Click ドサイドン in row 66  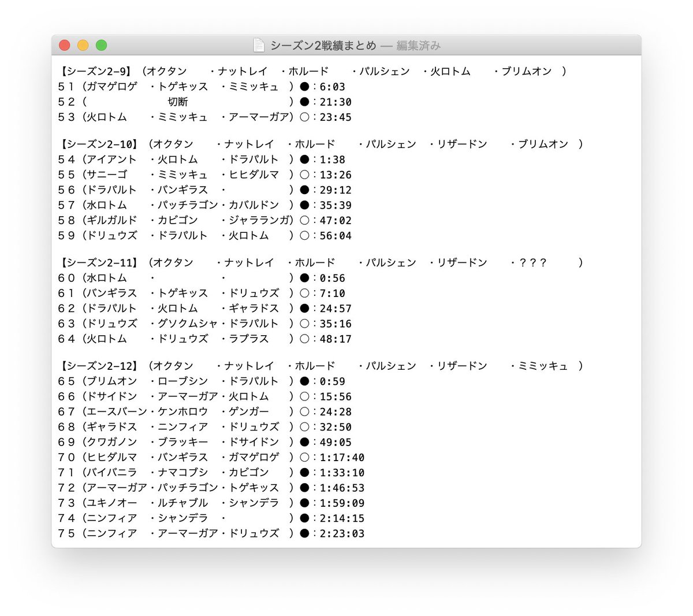click(x=112, y=396)
